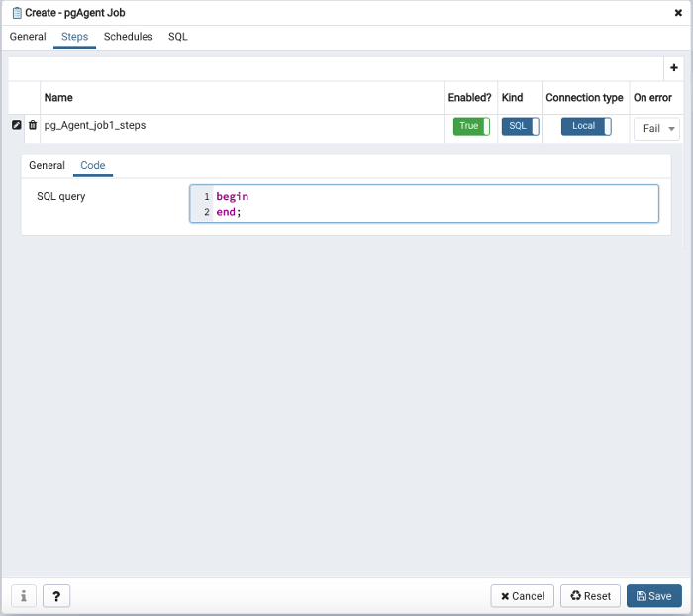
Task: Select the step's Code sub-tab
Action: click(x=93, y=165)
